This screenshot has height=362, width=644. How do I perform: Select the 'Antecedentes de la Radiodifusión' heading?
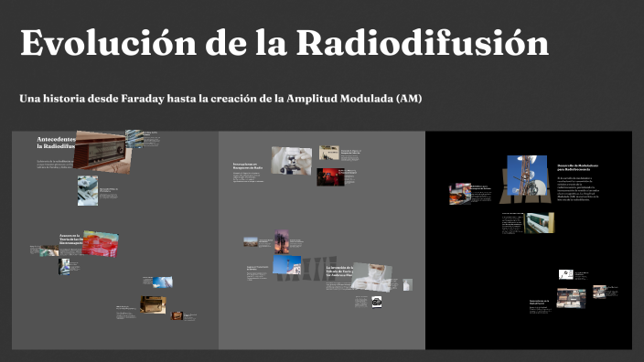(x=56, y=143)
